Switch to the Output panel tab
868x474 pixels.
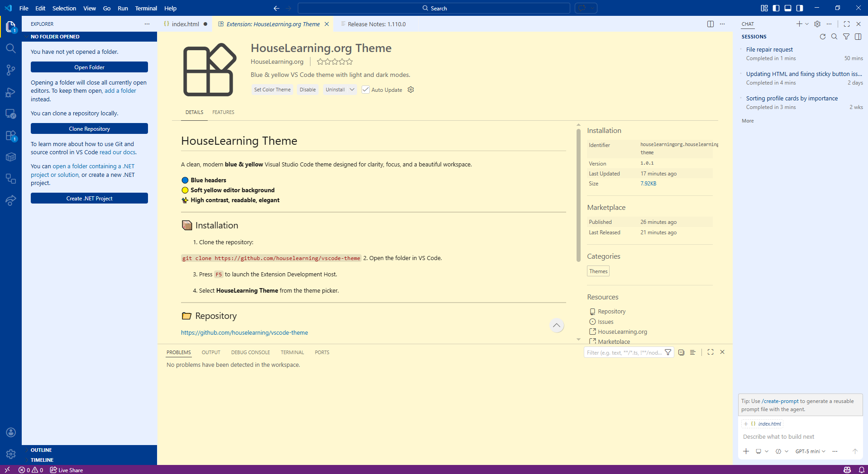211,352
